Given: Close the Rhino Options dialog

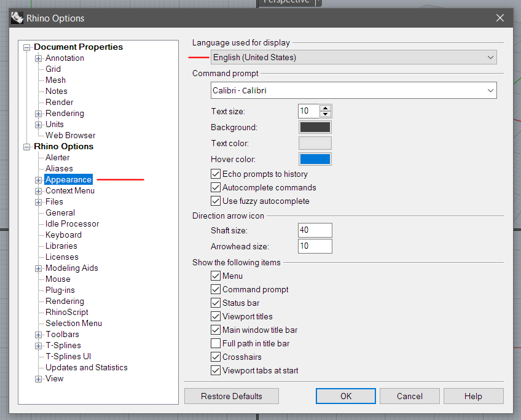Looking at the screenshot, I should click(499, 18).
